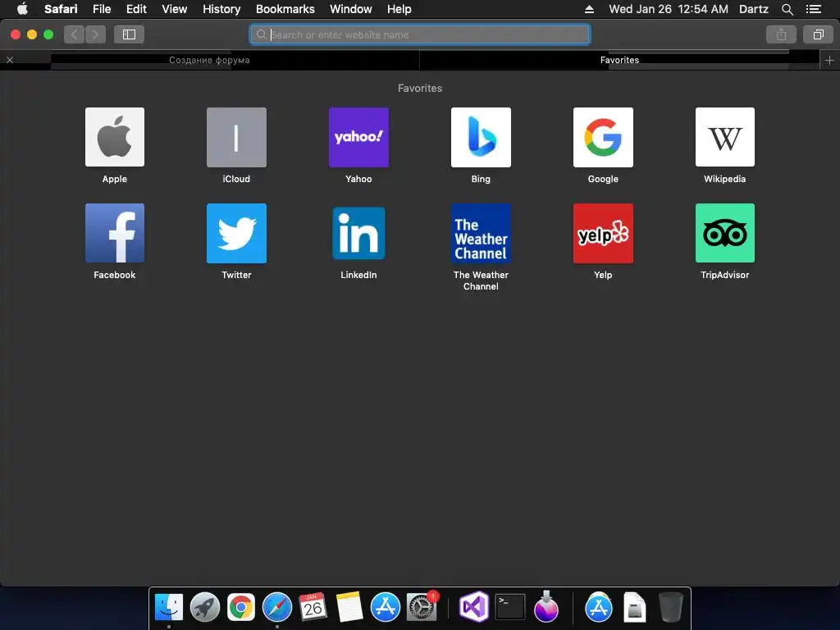The height and width of the screenshot is (630, 840).
Task: Open The Weather Channel favorite tile
Action: click(x=481, y=233)
